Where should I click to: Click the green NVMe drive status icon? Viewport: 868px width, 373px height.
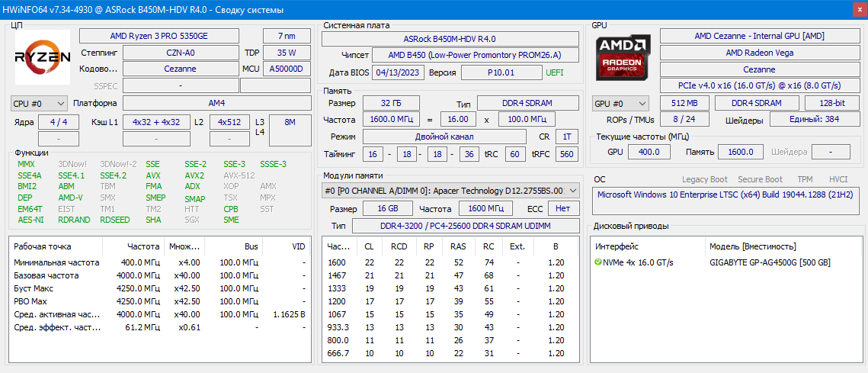click(x=598, y=262)
